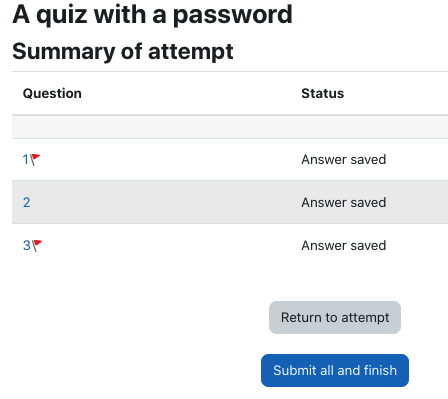Click the Question column header

[x=52, y=94]
